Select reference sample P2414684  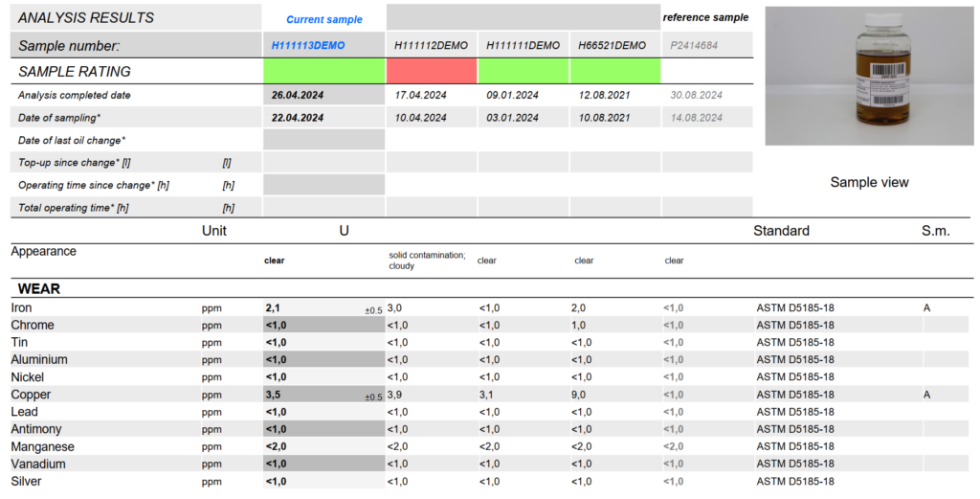(693, 45)
